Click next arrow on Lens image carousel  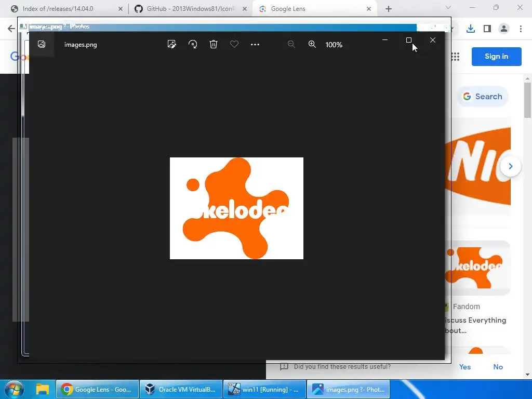(x=510, y=166)
